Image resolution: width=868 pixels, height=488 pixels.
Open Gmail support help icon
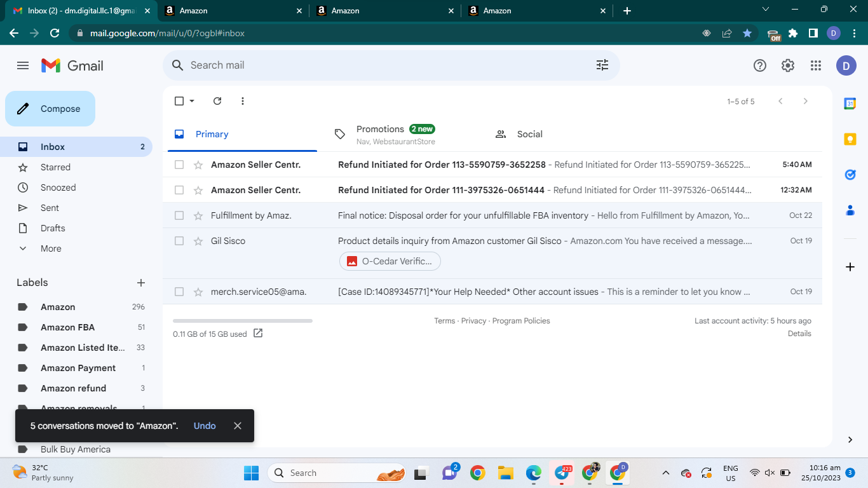click(x=759, y=65)
